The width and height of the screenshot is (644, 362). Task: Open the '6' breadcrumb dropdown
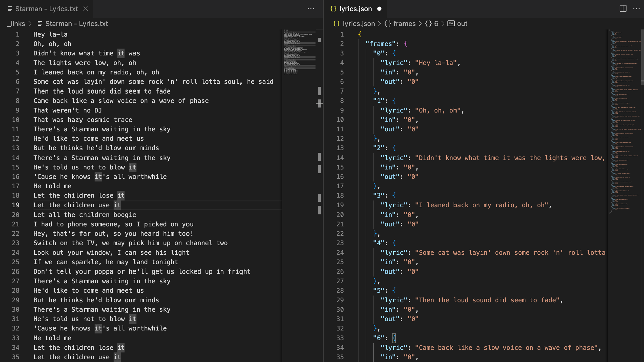[436, 23]
